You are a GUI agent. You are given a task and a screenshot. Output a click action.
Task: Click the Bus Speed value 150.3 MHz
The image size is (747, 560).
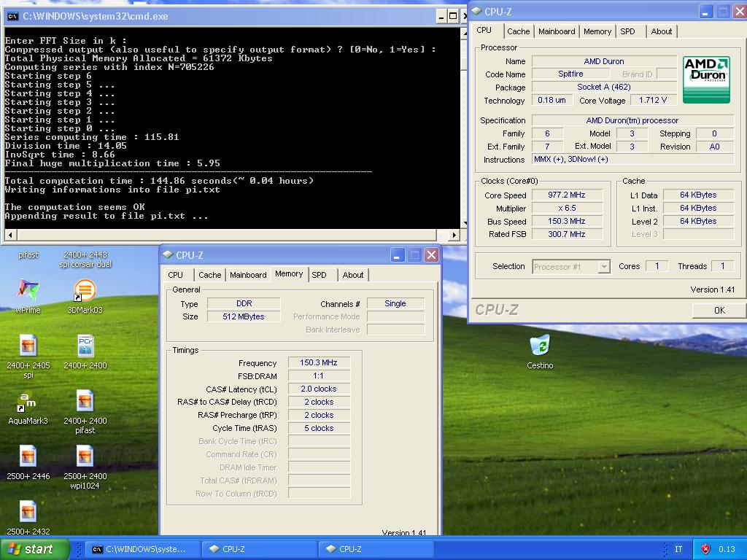tap(567, 221)
